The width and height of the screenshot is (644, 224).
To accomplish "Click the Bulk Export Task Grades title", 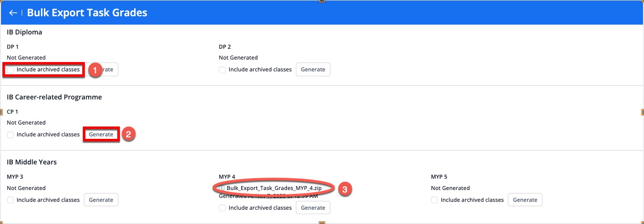I will click(x=87, y=13).
